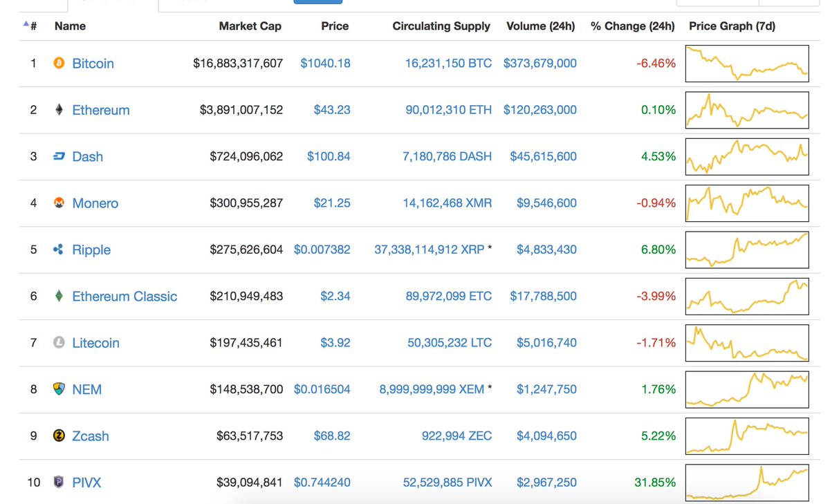This screenshot has width=830, height=504.
Task: Click the PIVX logo icon
Action: [x=59, y=482]
